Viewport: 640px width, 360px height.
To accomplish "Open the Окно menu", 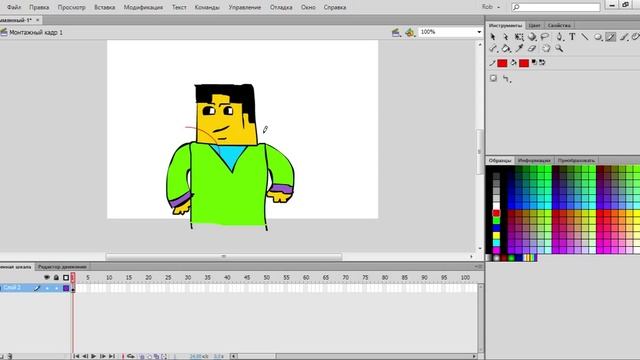I will point(308,7).
